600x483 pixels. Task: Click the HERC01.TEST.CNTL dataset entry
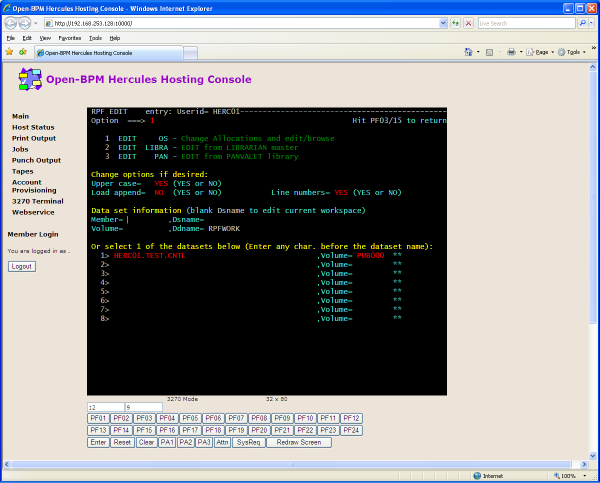[150, 256]
